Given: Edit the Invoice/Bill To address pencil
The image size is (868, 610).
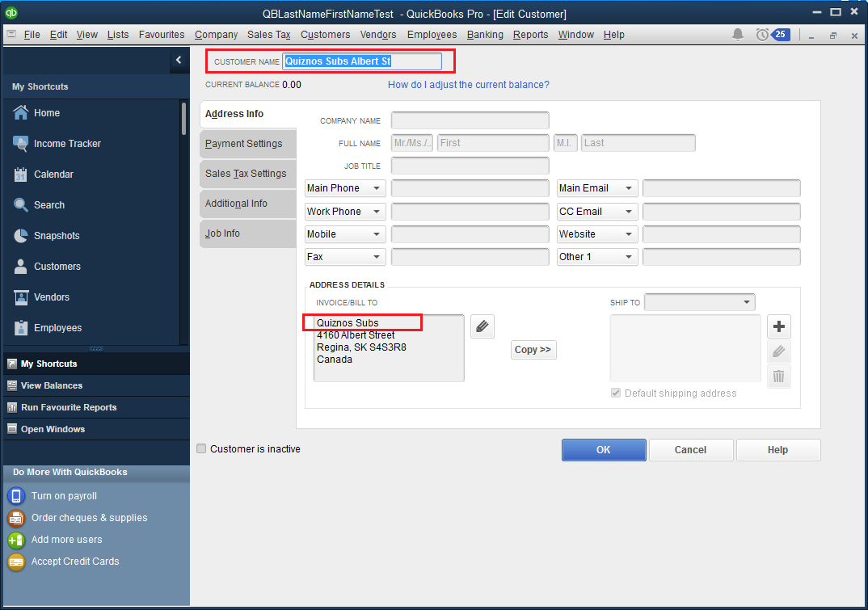Looking at the screenshot, I should tap(482, 326).
